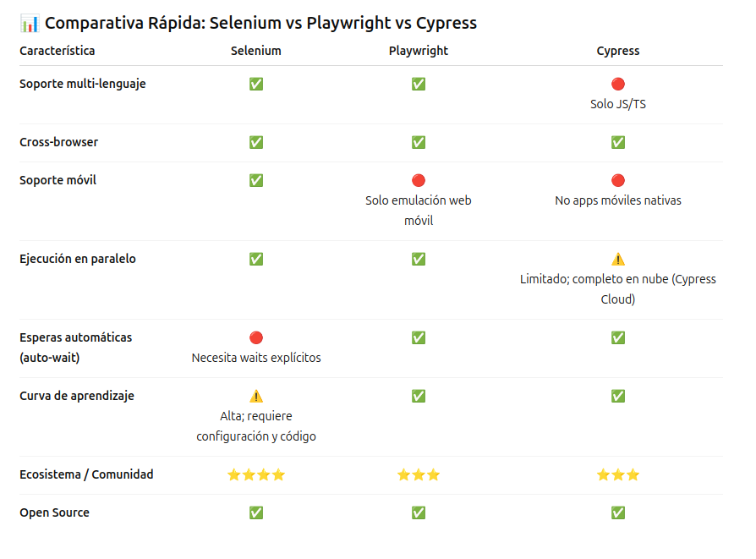Click the Selenium column header

[x=256, y=51]
